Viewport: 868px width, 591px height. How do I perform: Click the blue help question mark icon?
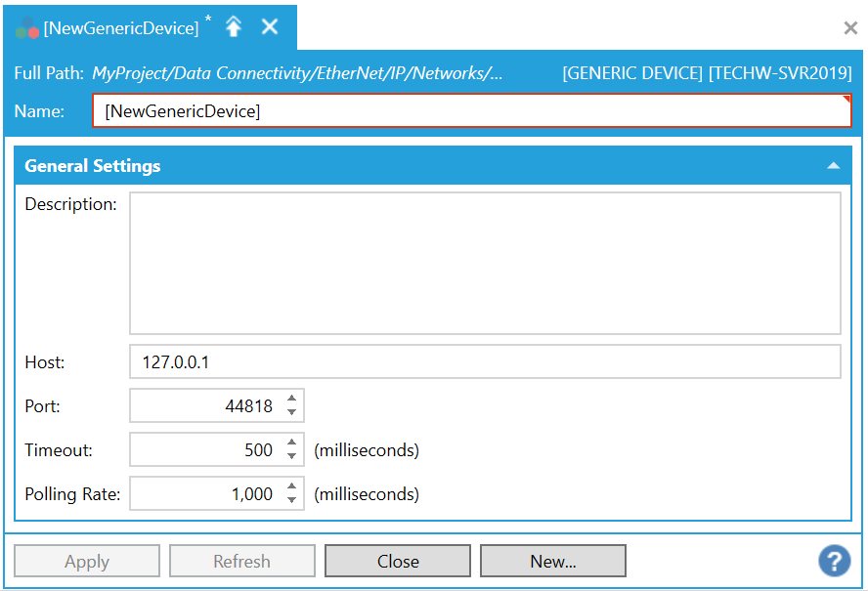click(x=834, y=561)
